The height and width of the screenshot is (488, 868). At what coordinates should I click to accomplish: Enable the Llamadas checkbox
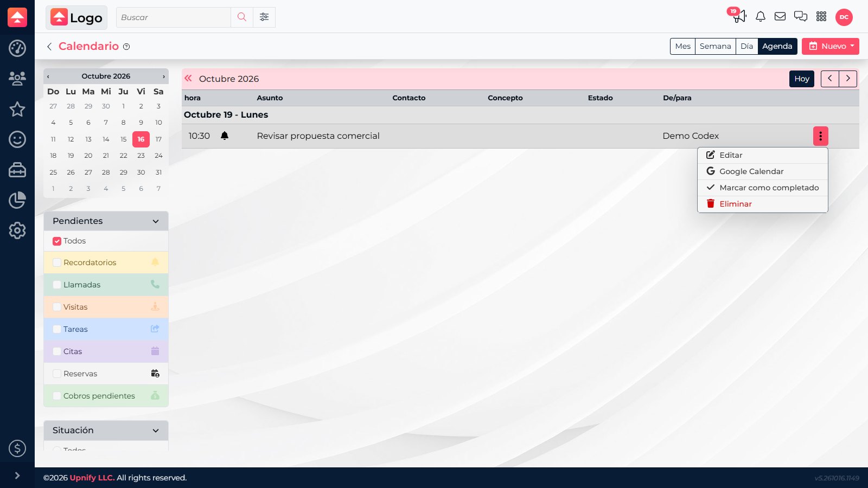coord(57,285)
